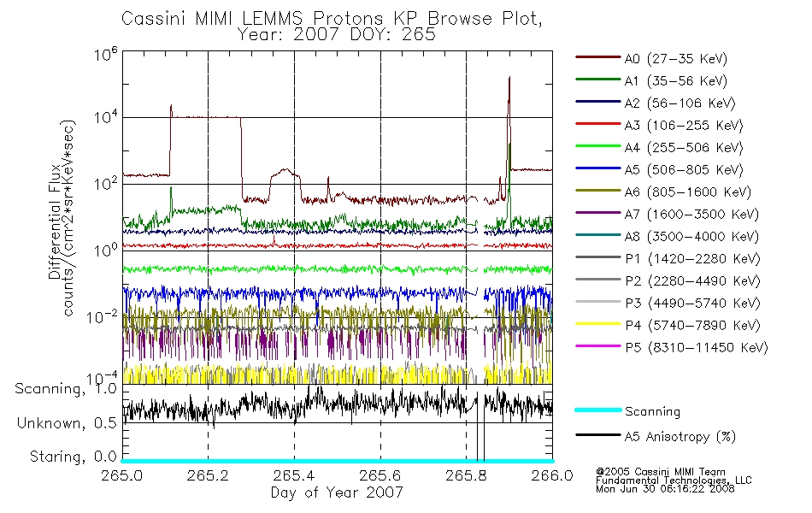Click the cyan Scanning legend line
Viewport: 812px width, 513px height.
tap(598, 410)
